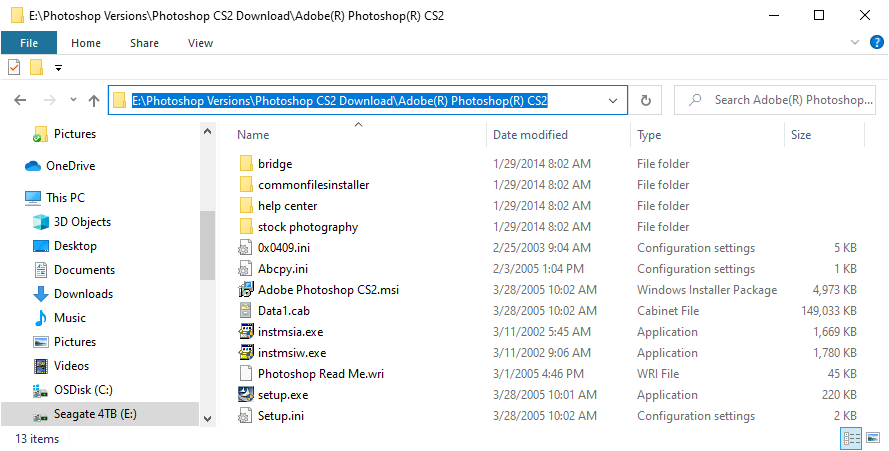Select Adobe Photoshop CS2.msi installer file
The height and width of the screenshot is (451, 889).
click(328, 290)
